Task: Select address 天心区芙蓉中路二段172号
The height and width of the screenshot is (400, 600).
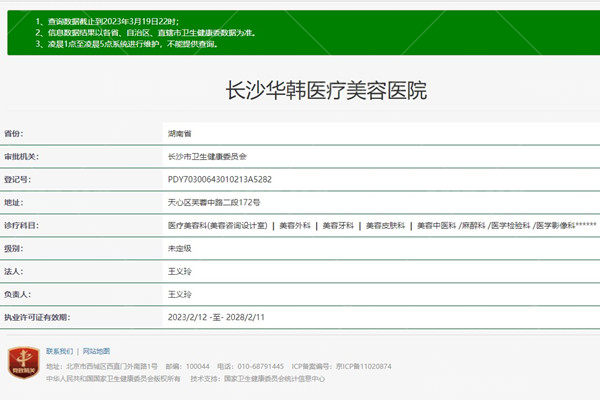Action: click(214, 202)
